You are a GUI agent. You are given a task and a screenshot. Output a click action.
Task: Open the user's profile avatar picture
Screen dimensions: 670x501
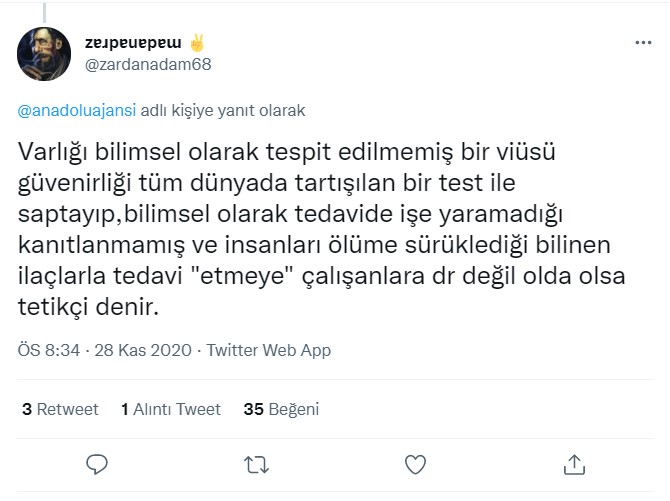pos(45,54)
